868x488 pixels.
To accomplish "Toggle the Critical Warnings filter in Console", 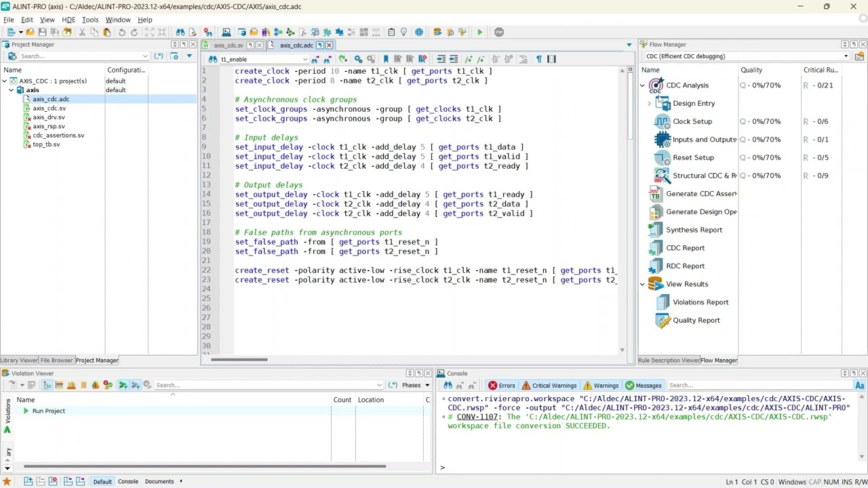I will coord(548,385).
